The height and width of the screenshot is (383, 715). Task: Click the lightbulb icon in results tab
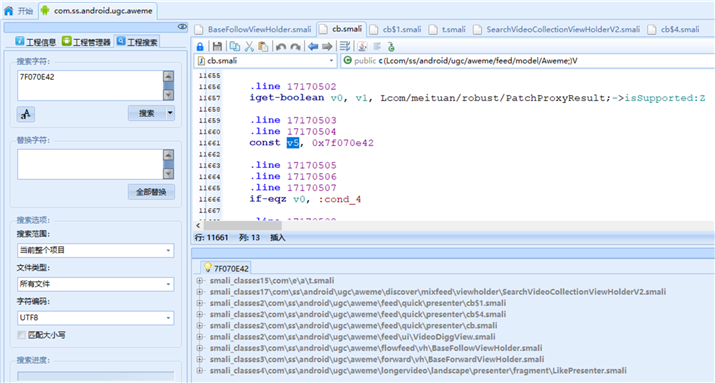pos(208,268)
